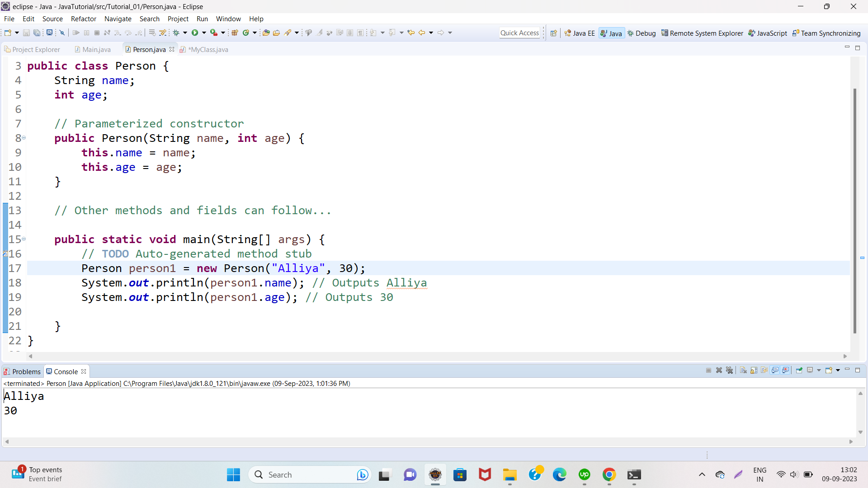The height and width of the screenshot is (488, 868).
Task: Click the editor vertical scrollbar thumb
Action: (x=854, y=211)
